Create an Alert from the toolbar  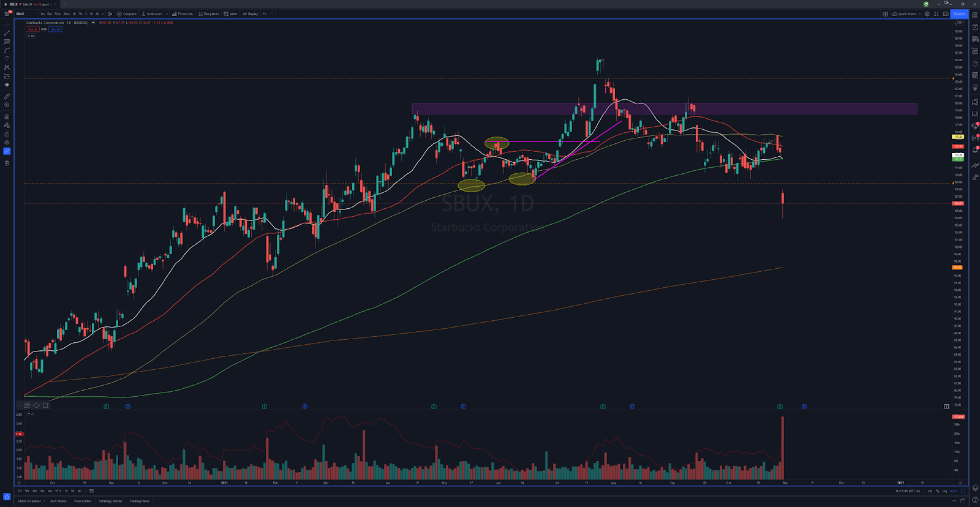[231, 13]
